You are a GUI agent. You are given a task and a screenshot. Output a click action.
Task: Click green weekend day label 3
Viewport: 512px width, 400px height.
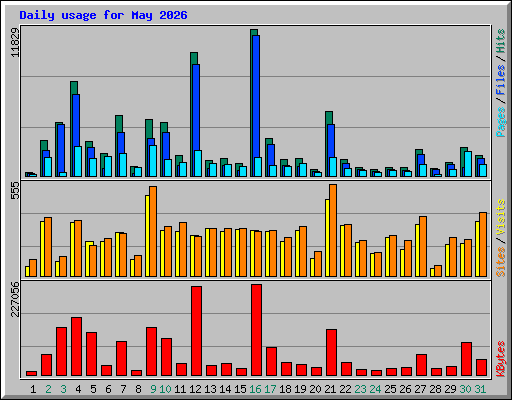click(x=63, y=389)
